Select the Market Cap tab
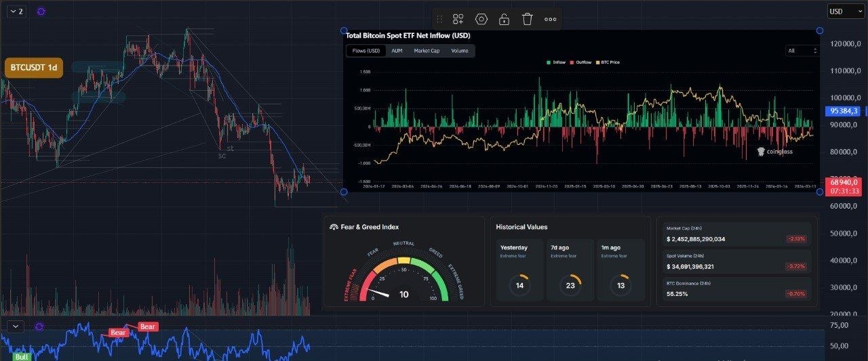The width and height of the screenshot is (868, 361). pos(427,51)
